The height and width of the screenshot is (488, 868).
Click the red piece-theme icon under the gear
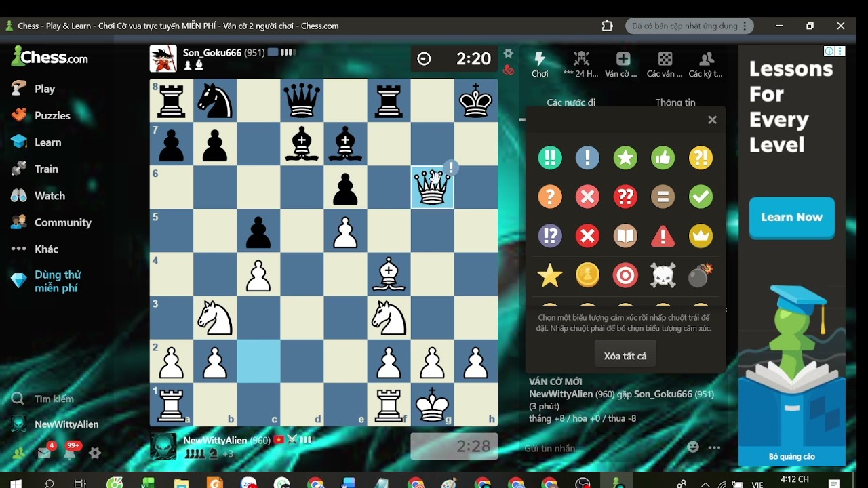tap(508, 69)
